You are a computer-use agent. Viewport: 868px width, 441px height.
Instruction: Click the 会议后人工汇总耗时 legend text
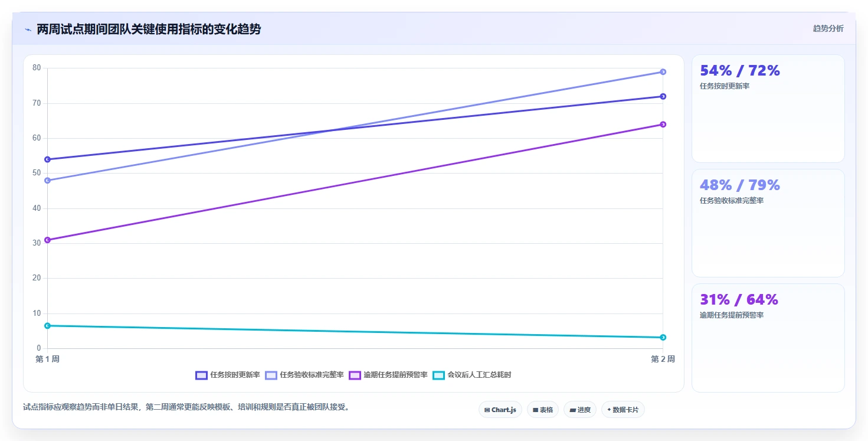[x=479, y=375]
